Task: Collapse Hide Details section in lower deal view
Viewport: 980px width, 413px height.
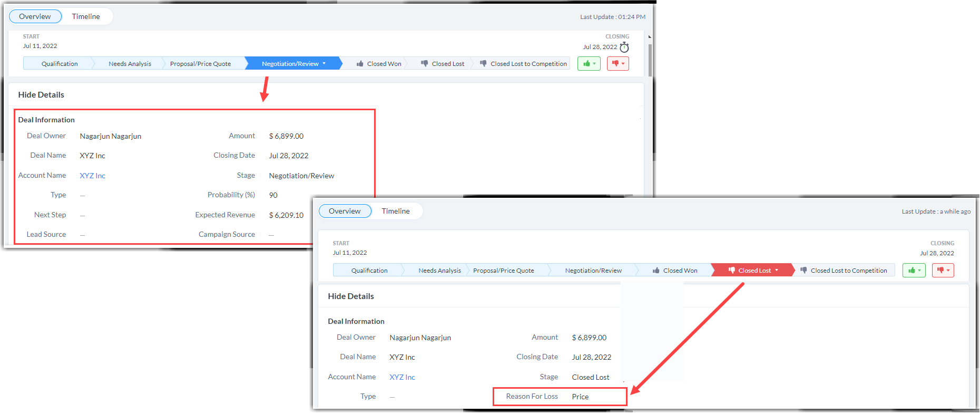Action: [351, 296]
